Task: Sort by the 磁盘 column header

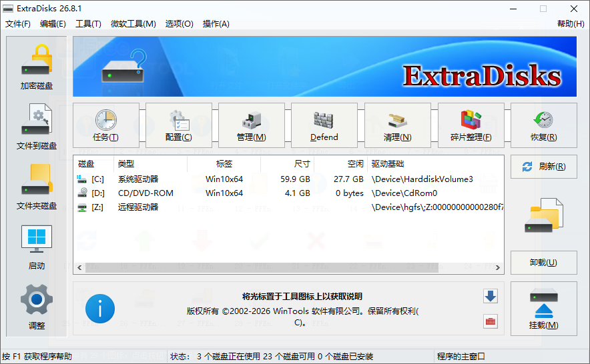Action: coord(93,164)
